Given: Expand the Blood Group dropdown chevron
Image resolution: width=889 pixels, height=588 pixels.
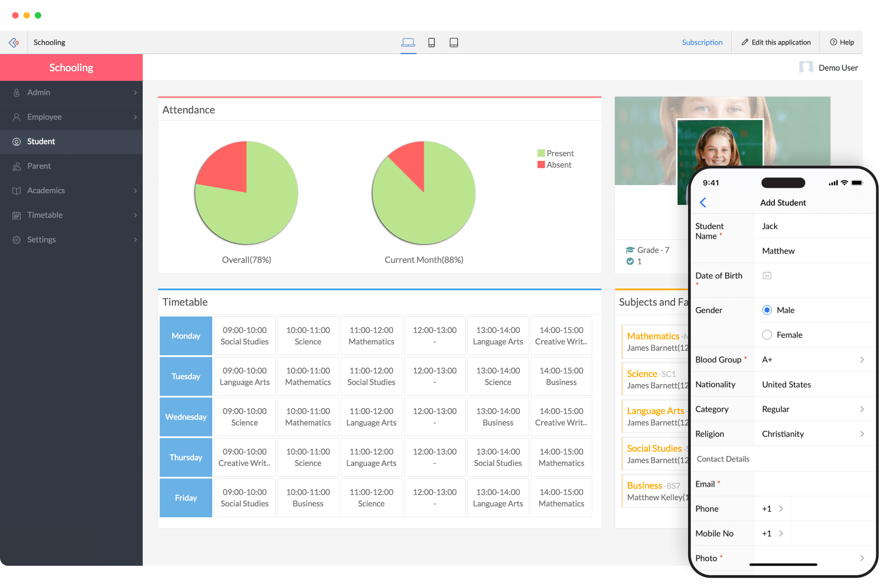Looking at the screenshot, I should click(862, 360).
